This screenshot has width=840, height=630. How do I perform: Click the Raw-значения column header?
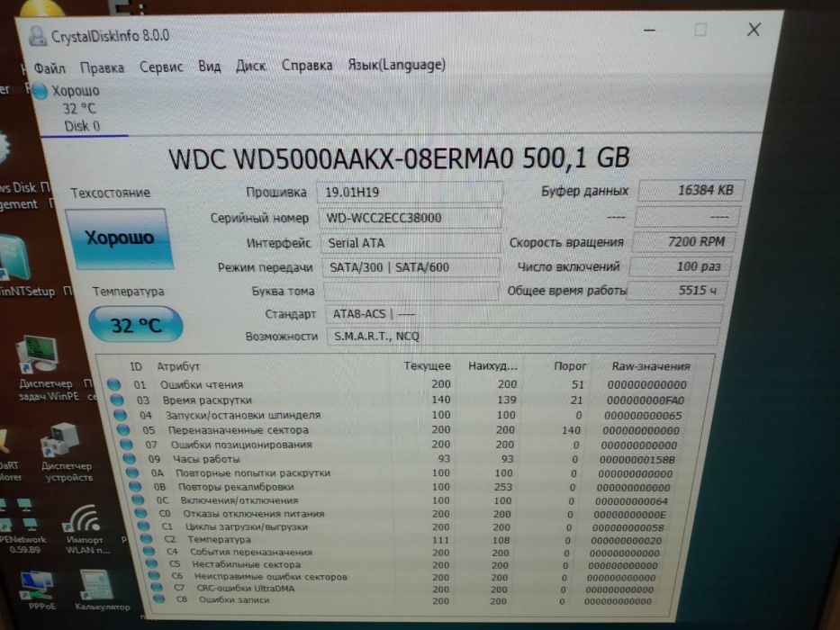(651, 367)
